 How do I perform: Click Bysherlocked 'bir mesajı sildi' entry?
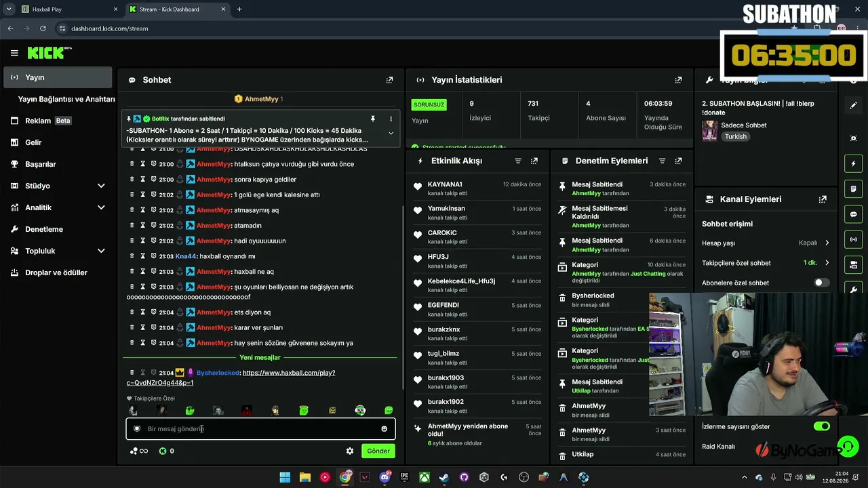coord(620,300)
